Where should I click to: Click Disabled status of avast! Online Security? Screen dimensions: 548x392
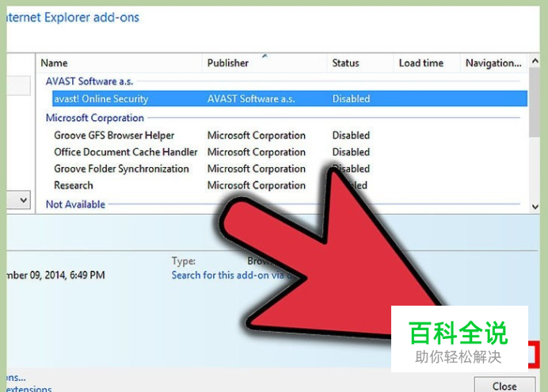pyautogui.click(x=351, y=99)
